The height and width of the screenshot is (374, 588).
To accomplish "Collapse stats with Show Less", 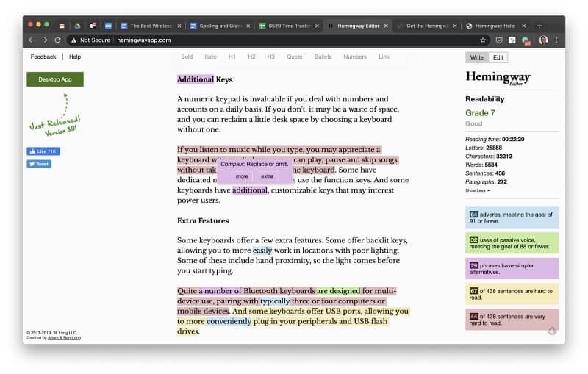I will pyautogui.click(x=477, y=190).
